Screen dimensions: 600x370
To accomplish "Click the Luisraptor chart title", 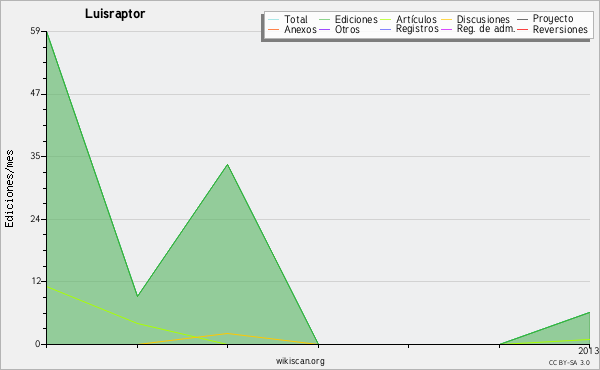I will [115, 14].
